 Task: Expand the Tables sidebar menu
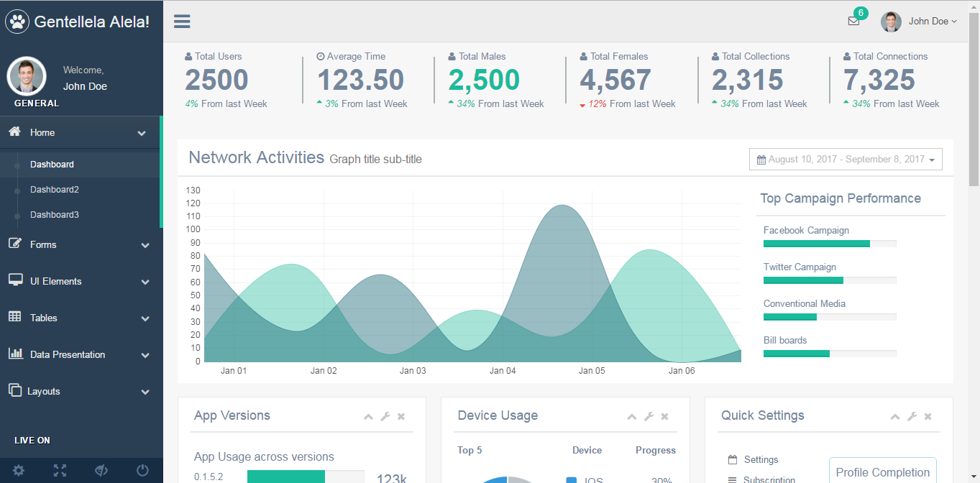point(81,318)
